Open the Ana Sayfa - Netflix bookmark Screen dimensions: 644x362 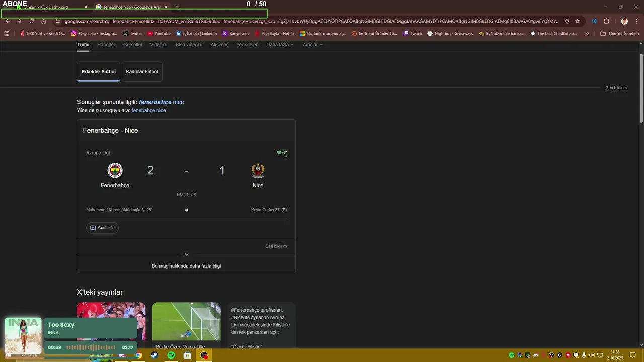pos(274,34)
